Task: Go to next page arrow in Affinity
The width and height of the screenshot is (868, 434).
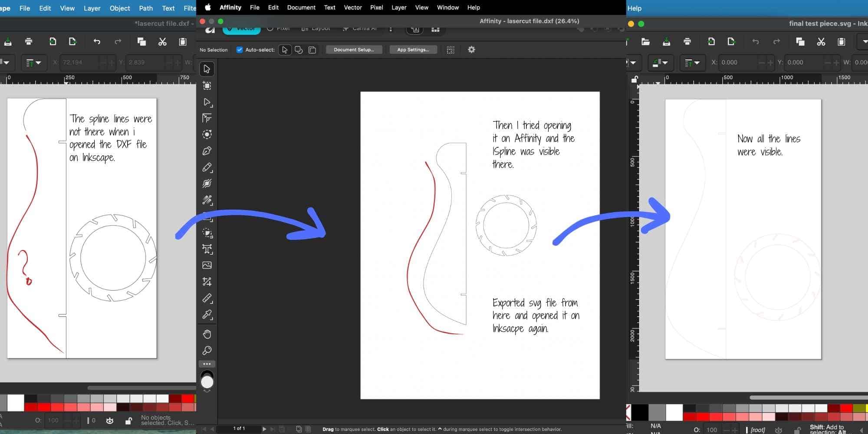Action: tap(264, 429)
